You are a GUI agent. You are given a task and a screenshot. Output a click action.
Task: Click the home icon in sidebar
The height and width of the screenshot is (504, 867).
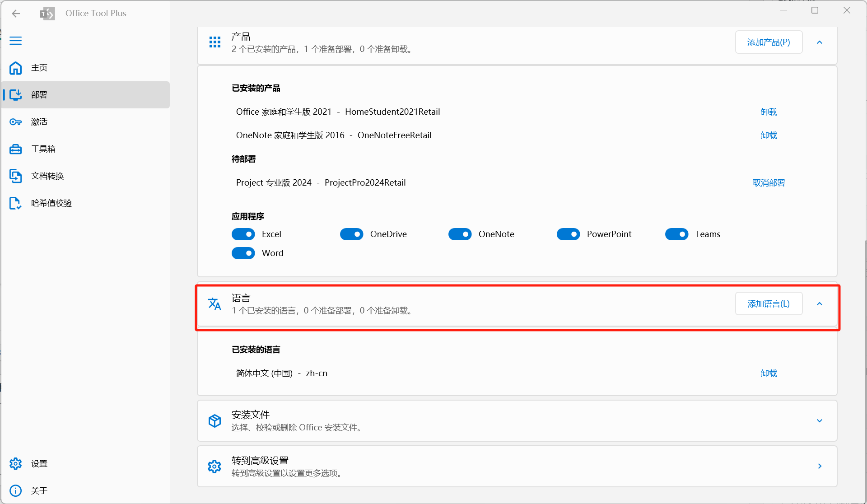click(16, 68)
